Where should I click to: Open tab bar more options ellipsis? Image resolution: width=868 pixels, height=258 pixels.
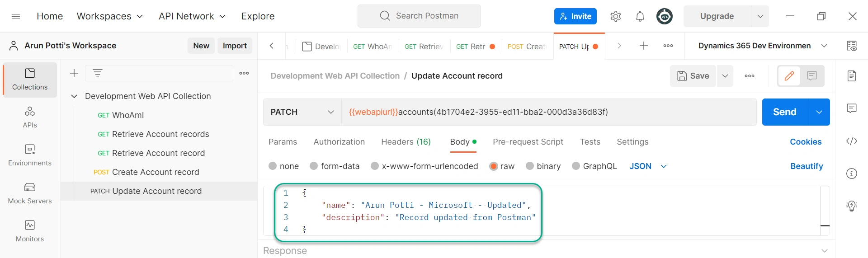[x=668, y=46]
